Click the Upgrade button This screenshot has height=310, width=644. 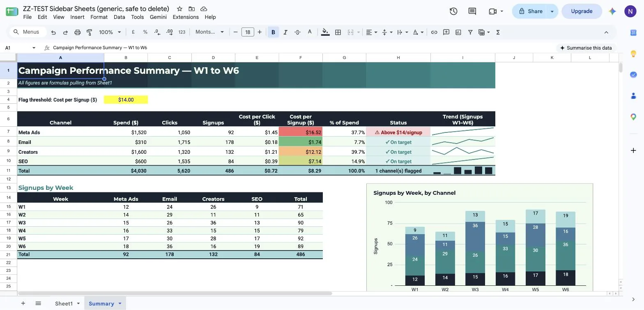[582, 11]
